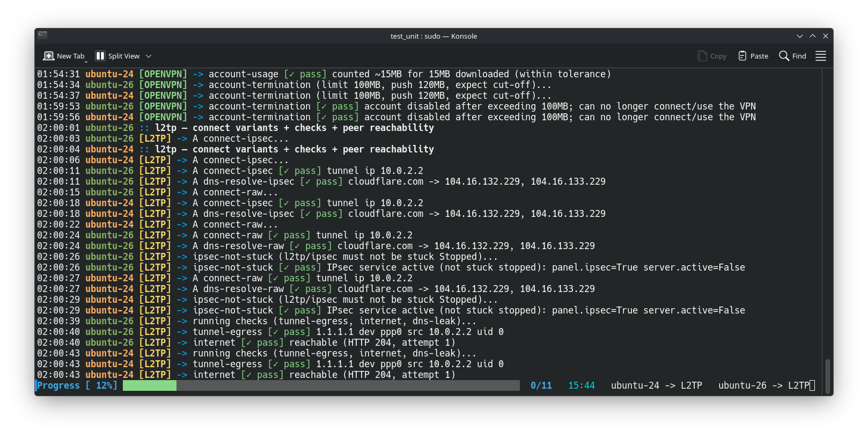Click the window title 'test_unit : sudo — Konsole'
Image resolution: width=868 pixels, height=437 pixels.
[x=433, y=36]
